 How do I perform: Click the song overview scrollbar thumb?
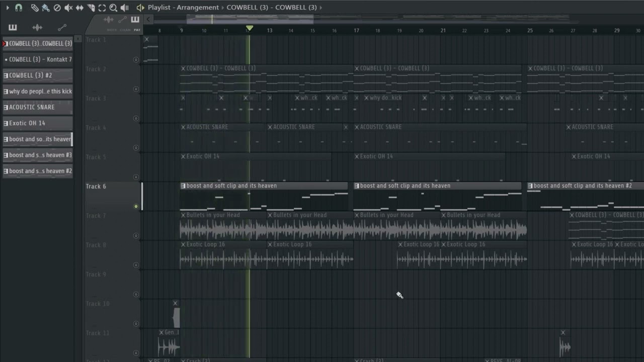(x=250, y=20)
